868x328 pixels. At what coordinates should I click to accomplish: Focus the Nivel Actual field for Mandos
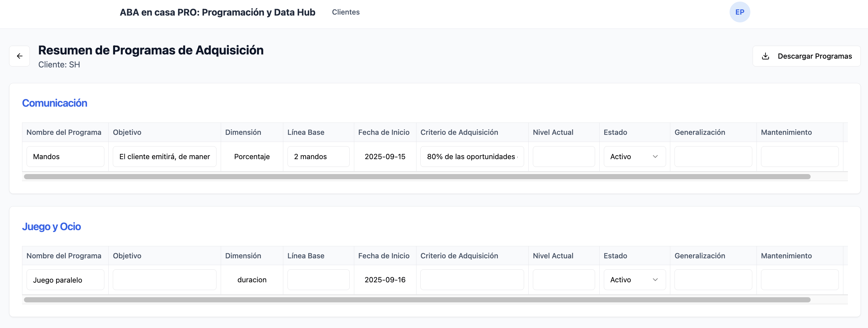click(x=563, y=157)
